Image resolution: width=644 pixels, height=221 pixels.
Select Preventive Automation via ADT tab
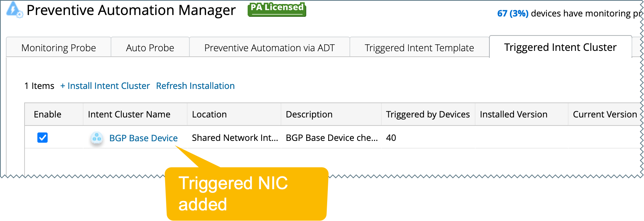pyautogui.click(x=269, y=48)
